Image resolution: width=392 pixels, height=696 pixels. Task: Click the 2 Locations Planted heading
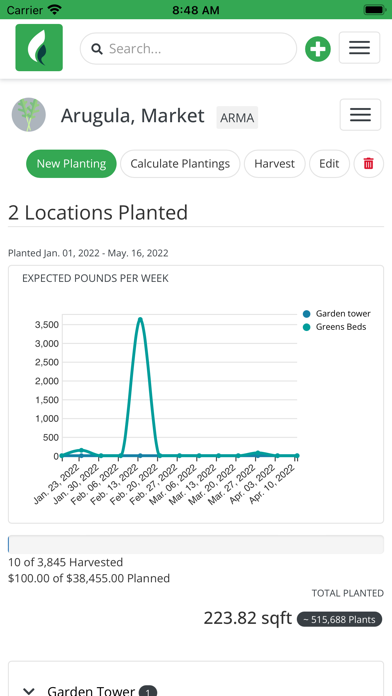coord(98,213)
